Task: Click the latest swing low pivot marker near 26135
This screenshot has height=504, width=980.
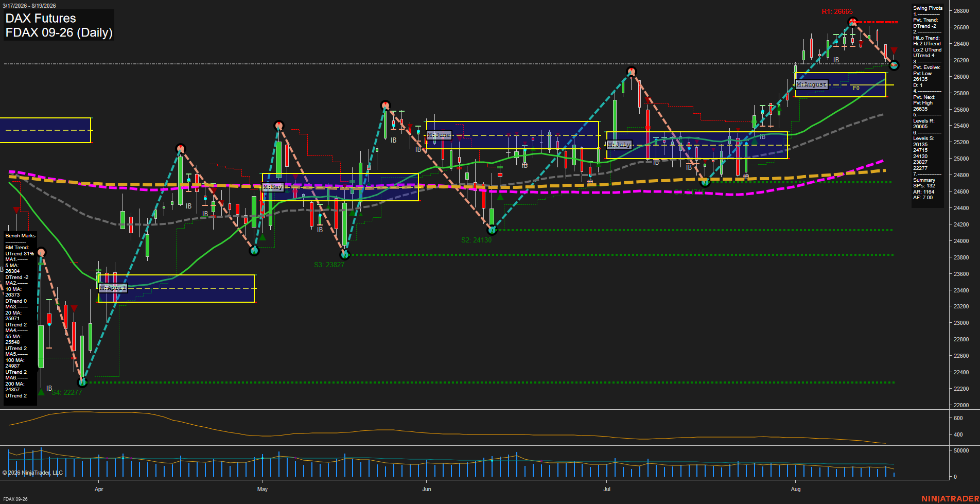Action: 894,65
